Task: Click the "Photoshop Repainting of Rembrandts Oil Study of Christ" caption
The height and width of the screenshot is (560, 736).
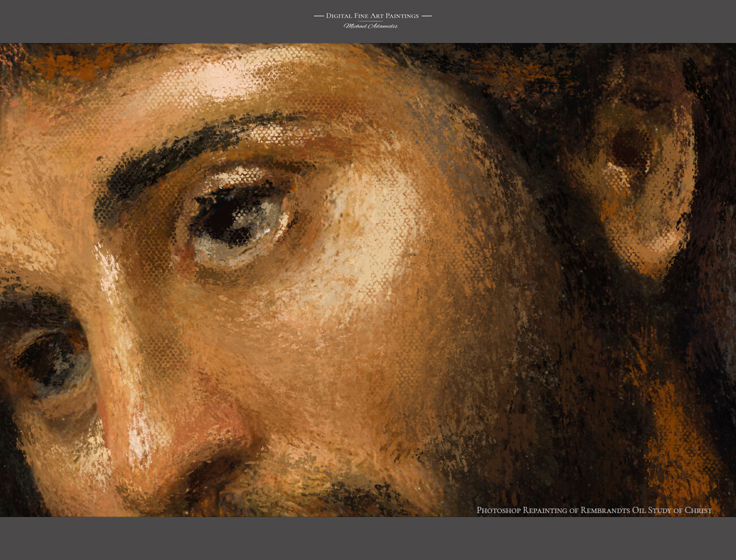Action: point(594,510)
